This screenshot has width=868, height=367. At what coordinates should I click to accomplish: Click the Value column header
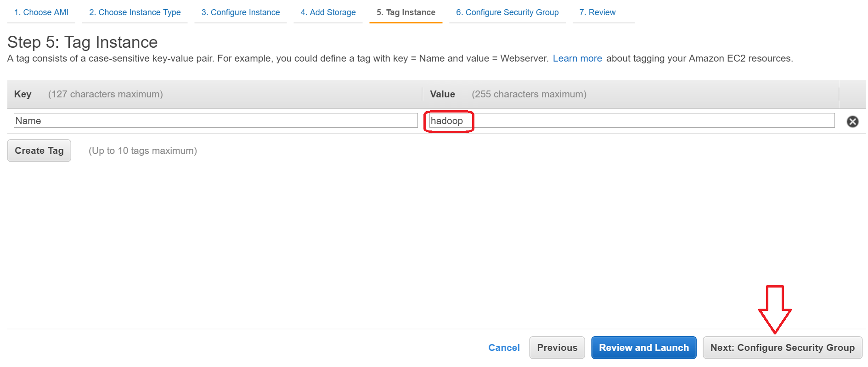[x=442, y=94]
